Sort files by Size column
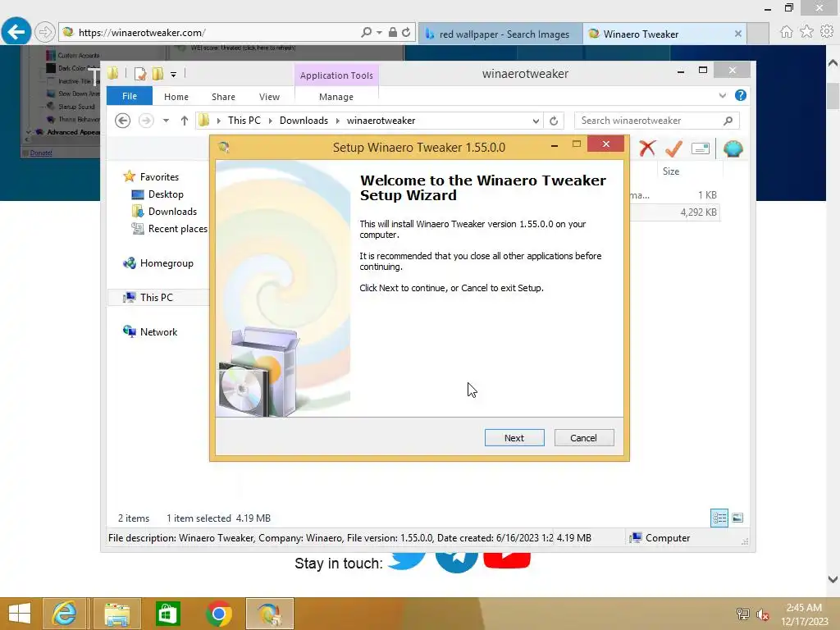The height and width of the screenshot is (630, 840). click(671, 171)
